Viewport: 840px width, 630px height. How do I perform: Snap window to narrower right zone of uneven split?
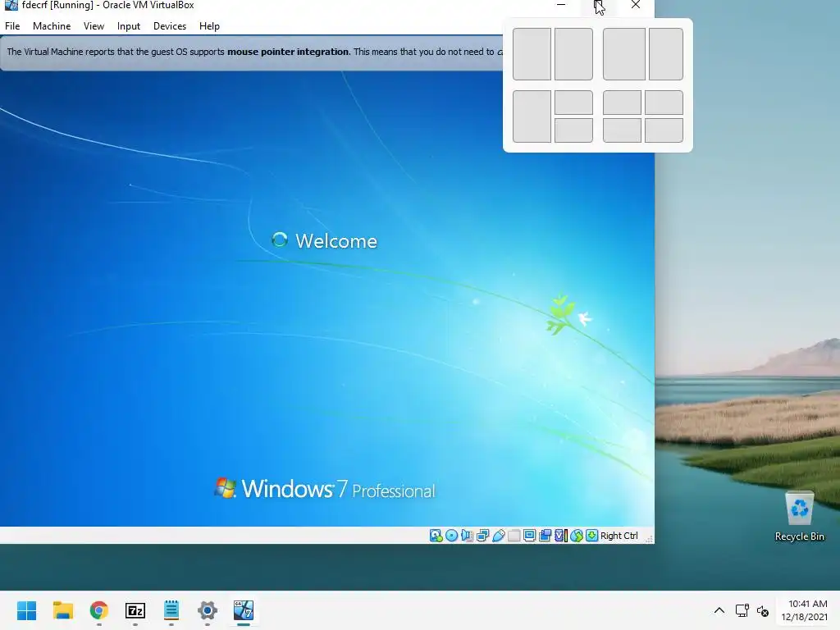tap(666, 54)
